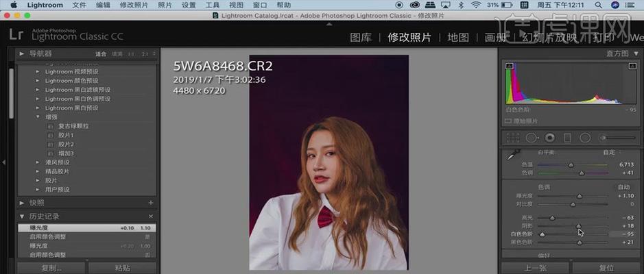This screenshot has width=644, height=274.
Task: Expand Lightroom 黑白滤镜预设 folder
Action: 38,90
